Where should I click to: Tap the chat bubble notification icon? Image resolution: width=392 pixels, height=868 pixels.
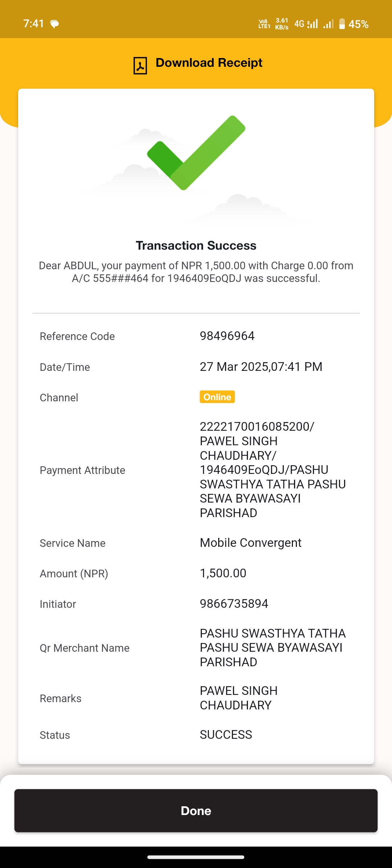pyautogui.click(x=54, y=24)
